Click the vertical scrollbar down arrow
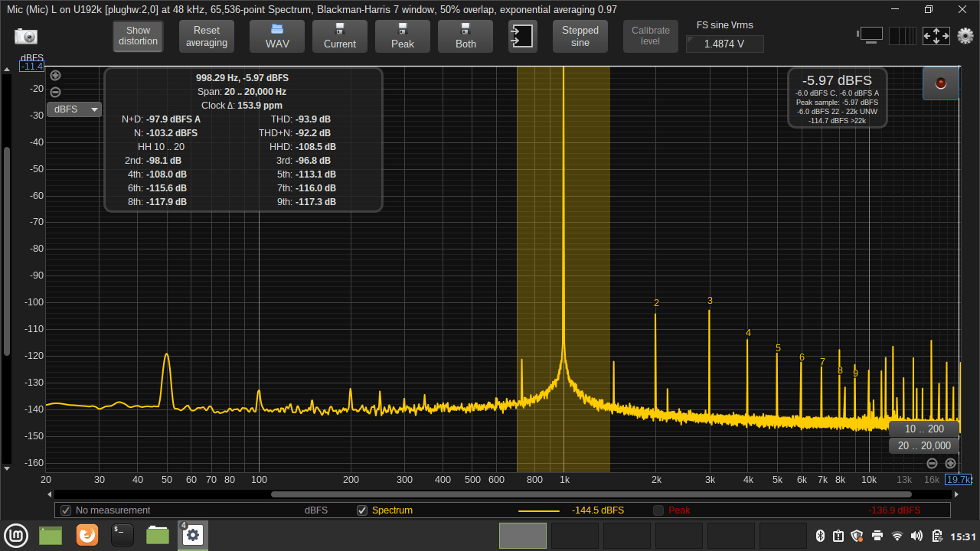Screen dimensions: 980x551 click(x=7, y=467)
